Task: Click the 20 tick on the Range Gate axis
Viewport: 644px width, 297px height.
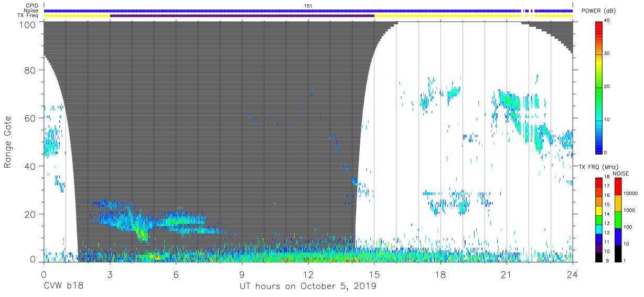Action: tap(31, 214)
